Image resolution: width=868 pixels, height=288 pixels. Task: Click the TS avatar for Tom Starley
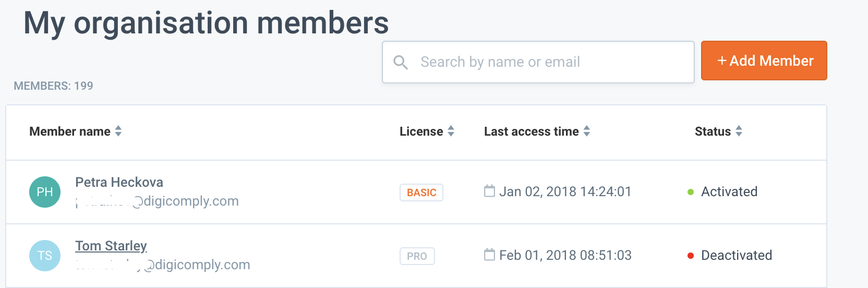tap(45, 256)
